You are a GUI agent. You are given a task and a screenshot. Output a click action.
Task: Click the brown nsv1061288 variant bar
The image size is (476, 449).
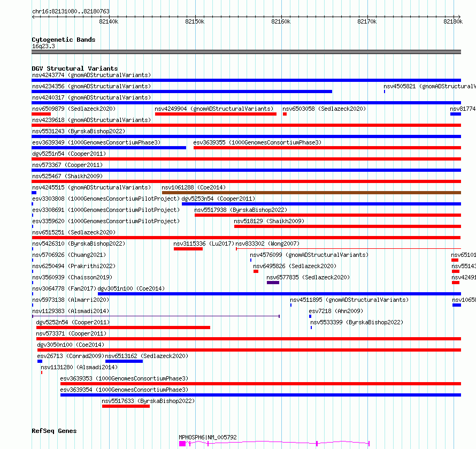(311, 193)
